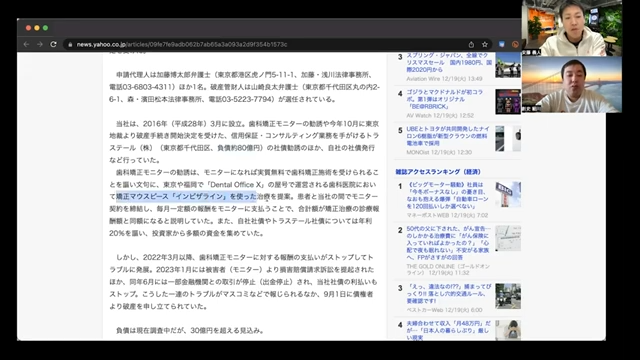Open the traffic rule 違法なの article link

tap(449, 294)
